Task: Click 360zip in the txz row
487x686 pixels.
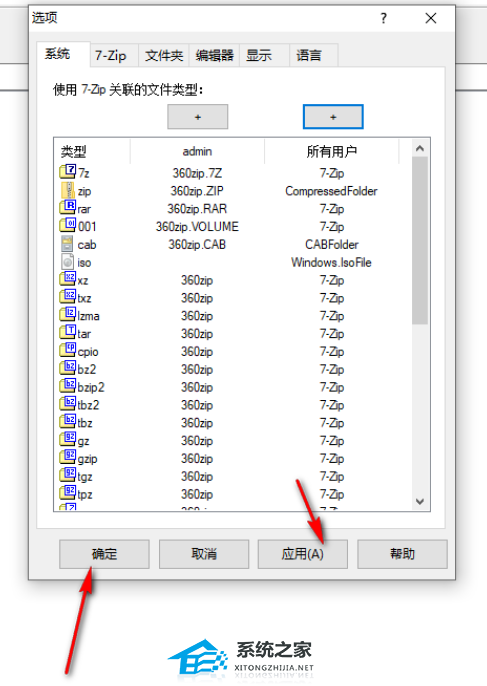Action: (197, 298)
